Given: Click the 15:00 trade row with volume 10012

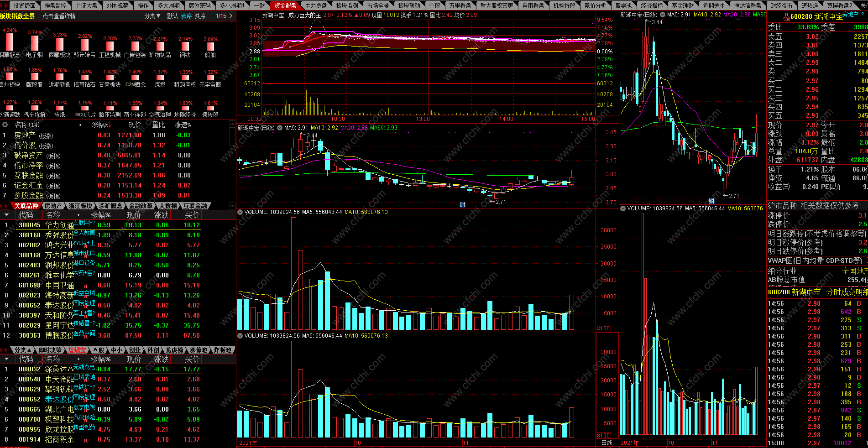Looking at the screenshot, I should pos(817,443).
